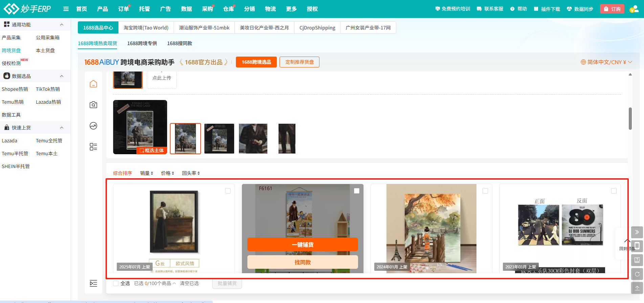Switch to the 淘宝跨境(Tao World) tab

point(146,28)
